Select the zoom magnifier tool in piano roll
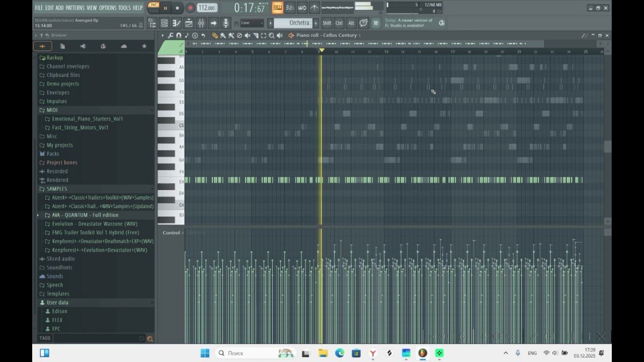This screenshot has width=644, height=362. [272, 36]
